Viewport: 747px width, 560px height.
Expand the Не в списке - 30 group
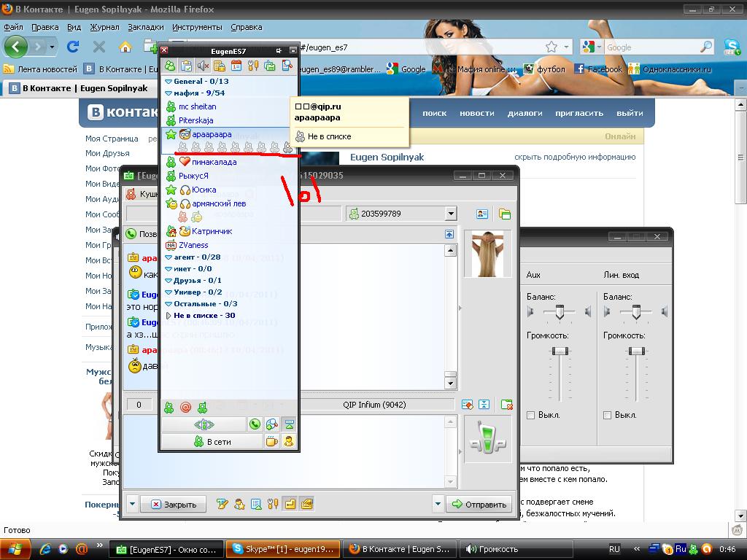169,315
